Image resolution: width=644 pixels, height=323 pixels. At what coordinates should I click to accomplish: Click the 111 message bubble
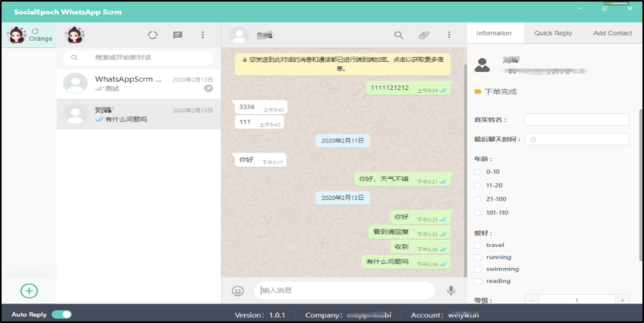(259, 122)
